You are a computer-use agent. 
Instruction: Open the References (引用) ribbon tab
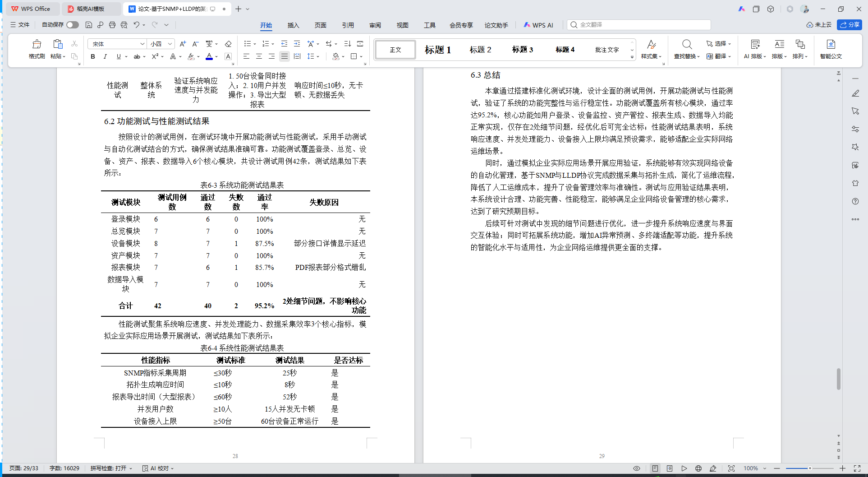[348, 25]
